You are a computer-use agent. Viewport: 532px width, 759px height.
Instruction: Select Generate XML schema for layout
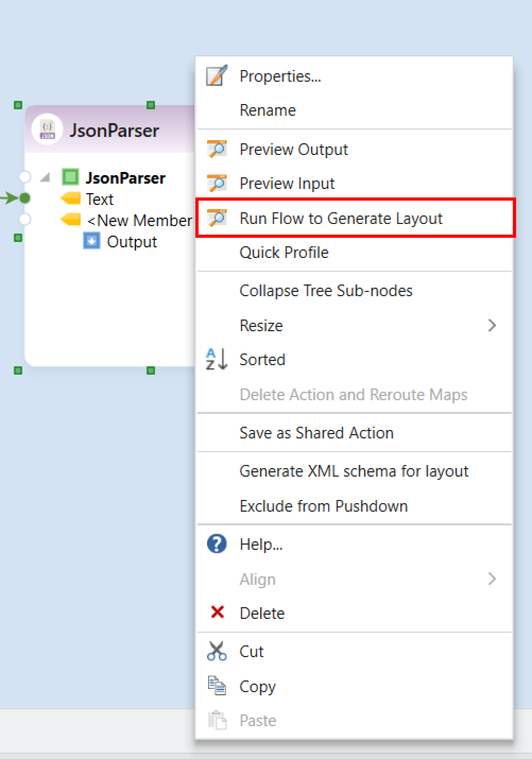pyautogui.click(x=354, y=471)
